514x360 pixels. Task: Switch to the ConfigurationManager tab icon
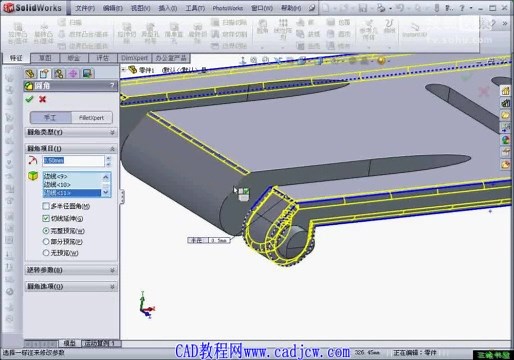pos(59,73)
